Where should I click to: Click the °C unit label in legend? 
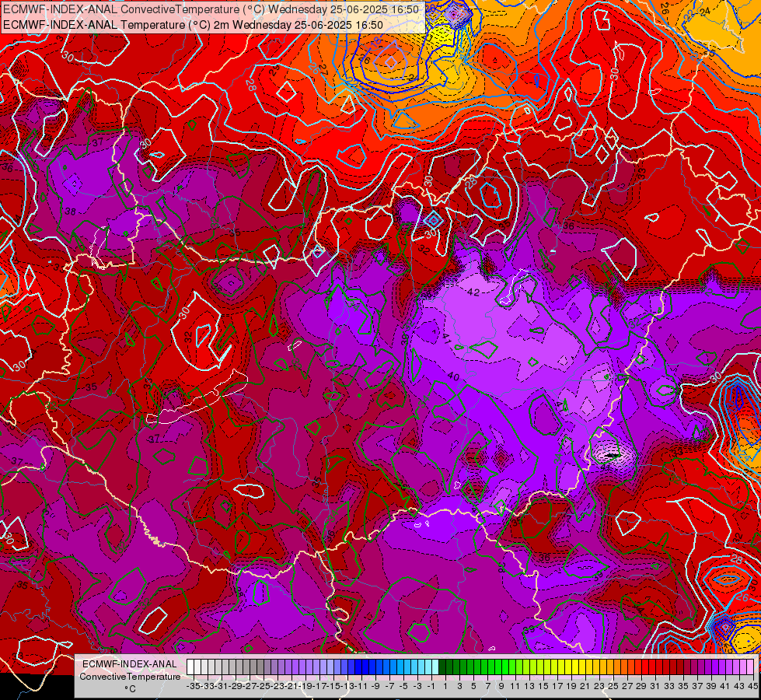click(130, 689)
